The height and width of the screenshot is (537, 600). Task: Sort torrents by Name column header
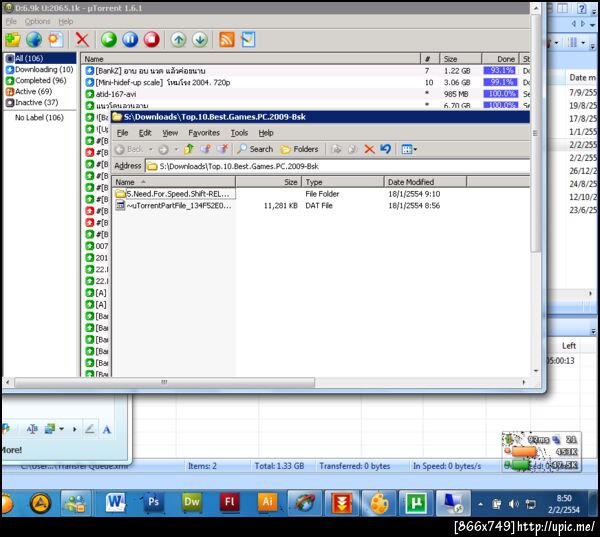[251, 59]
